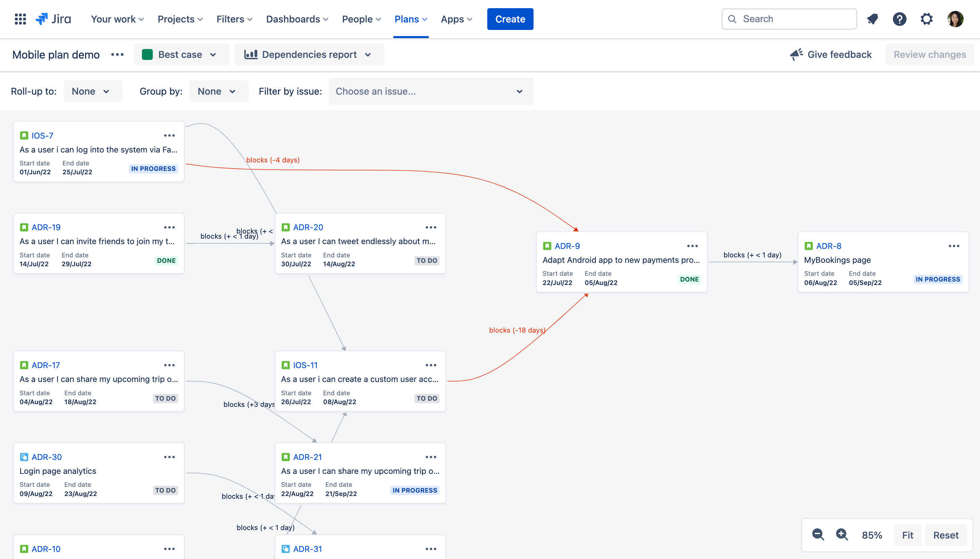
Task: Focus the Search input field
Action: 789,19
